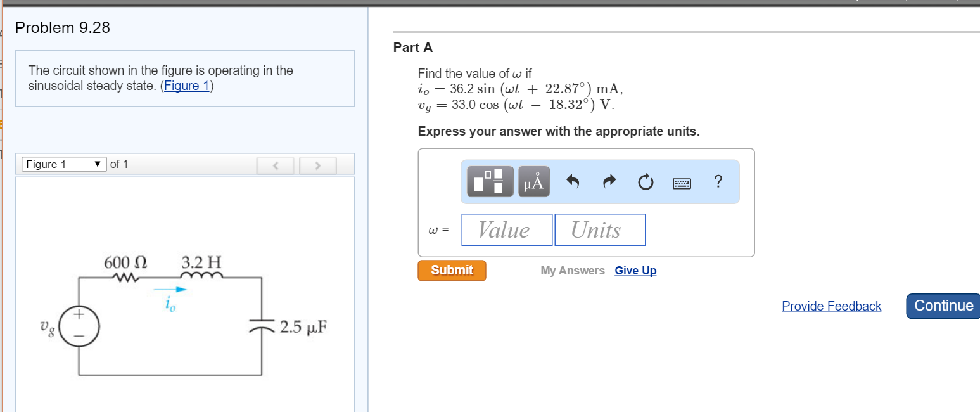Expand the Figure 1 selector dropdown
The image size is (980, 412).
pyautogui.click(x=63, y=165)
